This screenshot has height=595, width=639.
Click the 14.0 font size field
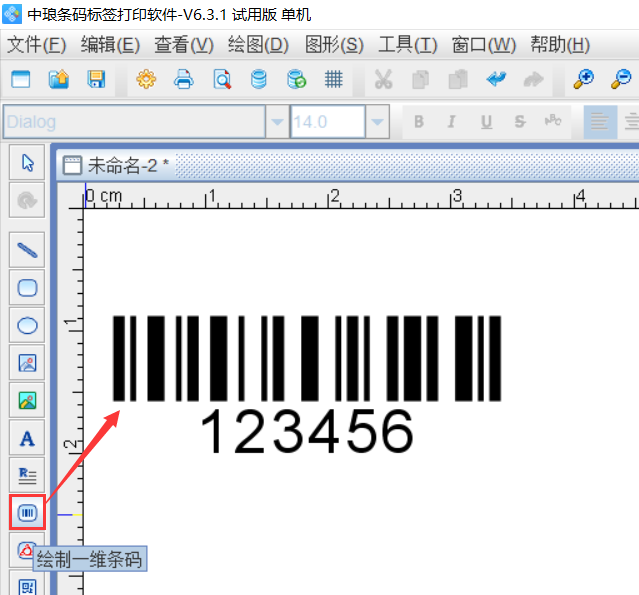pyautogui.click(x=328, y=121)
